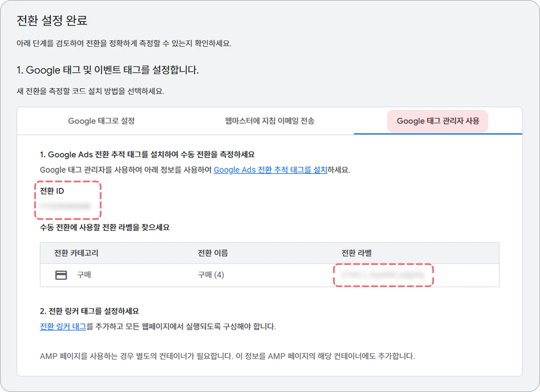The height and width of the screenshot is (392, 540).
Task: Select the 구매 (4) conversion name cell
Action: 211,275
